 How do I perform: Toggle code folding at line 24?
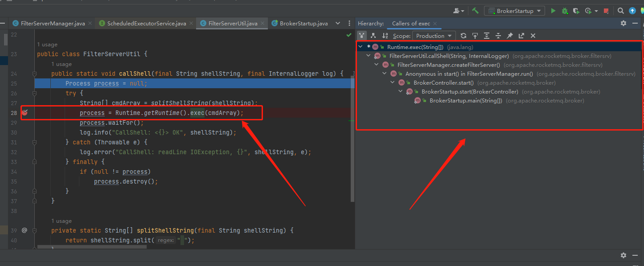coord(34,74)
